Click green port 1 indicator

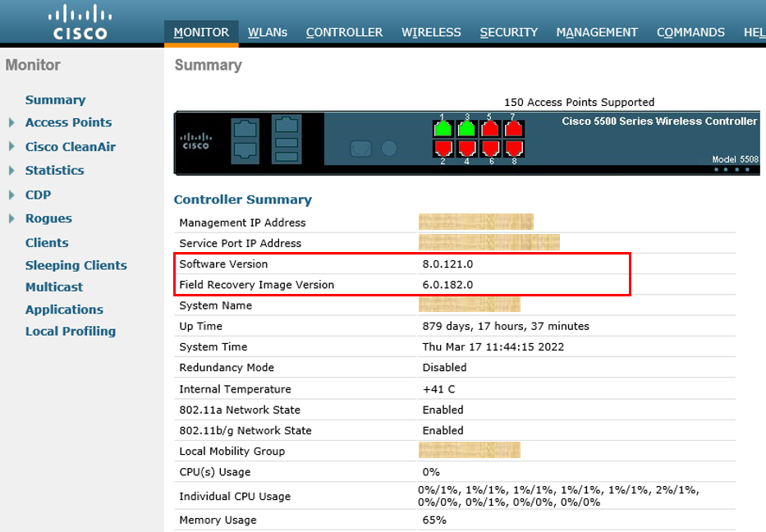coord(443,129)
